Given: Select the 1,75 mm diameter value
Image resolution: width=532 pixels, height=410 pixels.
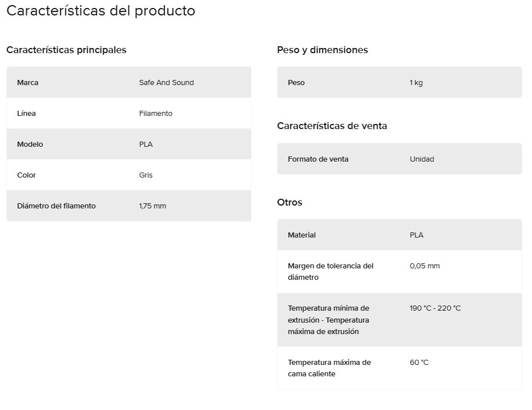Looking at the screenshot, I should click(x=152, y=206).
